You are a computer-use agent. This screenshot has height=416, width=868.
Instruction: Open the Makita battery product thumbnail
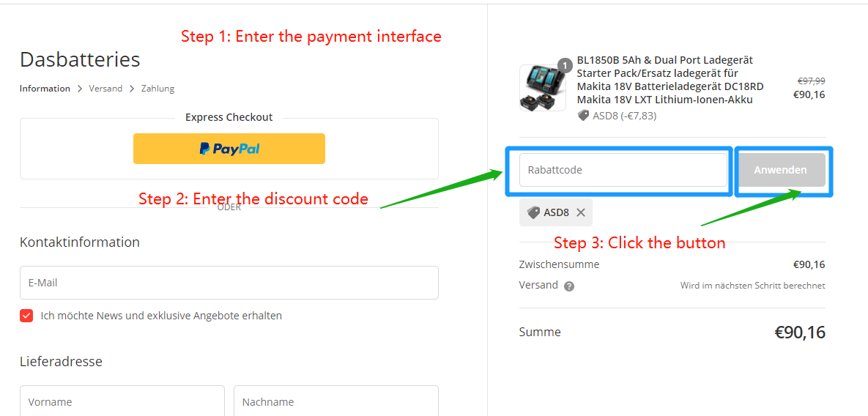pyautogui.click(x=542, y=88)
